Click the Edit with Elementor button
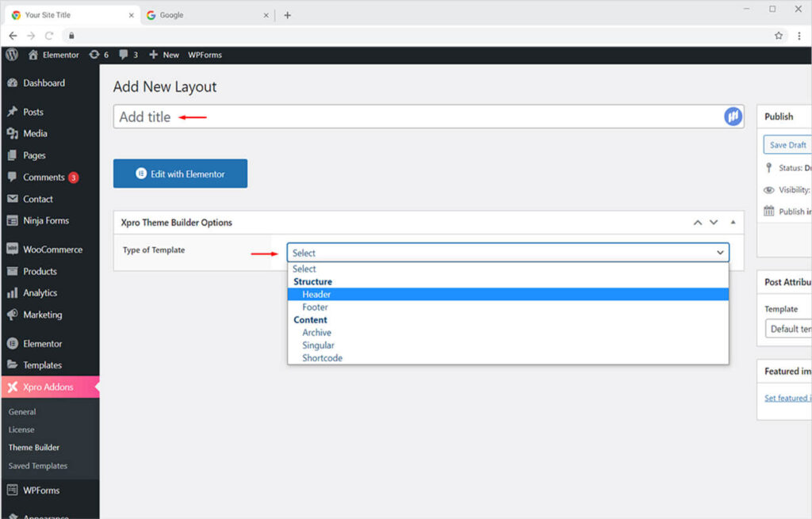Image resolution: width=812 pixels, height=519 pixels. (x=180, y=174)
